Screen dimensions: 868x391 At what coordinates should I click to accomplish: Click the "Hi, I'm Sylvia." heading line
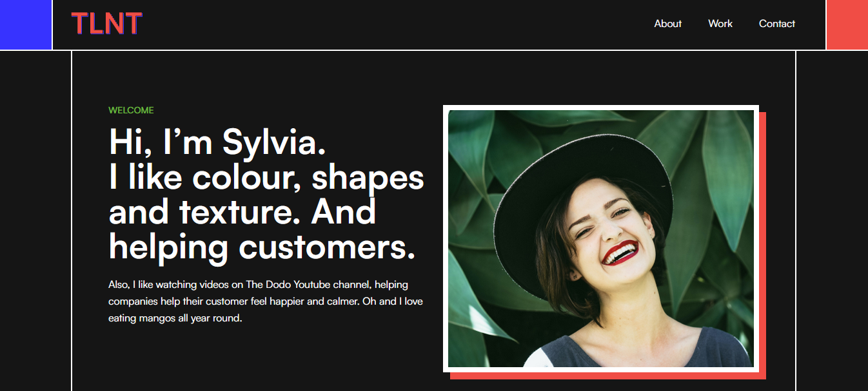217,142
